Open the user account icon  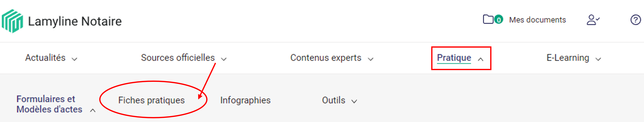pos(592,20)
